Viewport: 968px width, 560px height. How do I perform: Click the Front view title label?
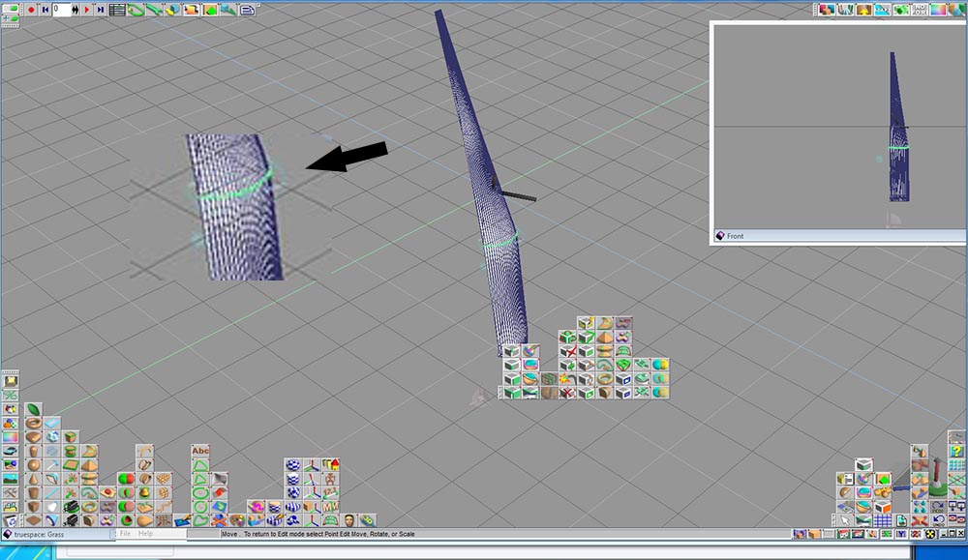click(735, 236)
